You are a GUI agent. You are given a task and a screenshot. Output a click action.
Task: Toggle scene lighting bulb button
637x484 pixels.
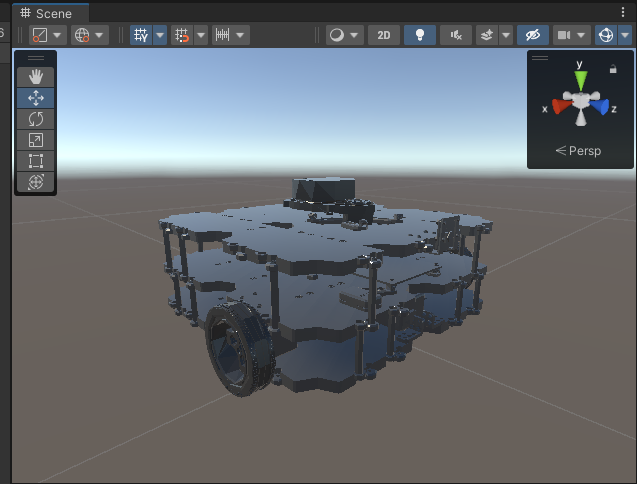[420, 35]
